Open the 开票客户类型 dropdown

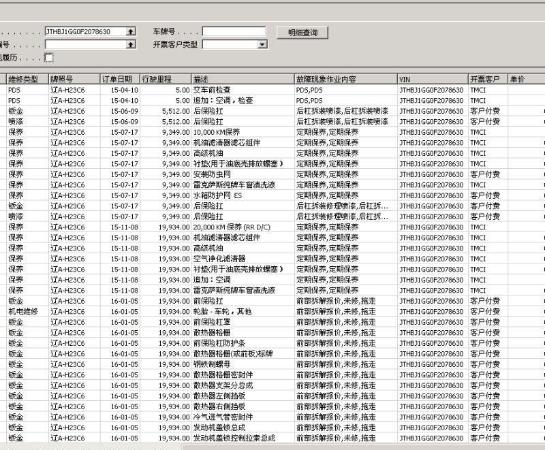tap(262, 44)
